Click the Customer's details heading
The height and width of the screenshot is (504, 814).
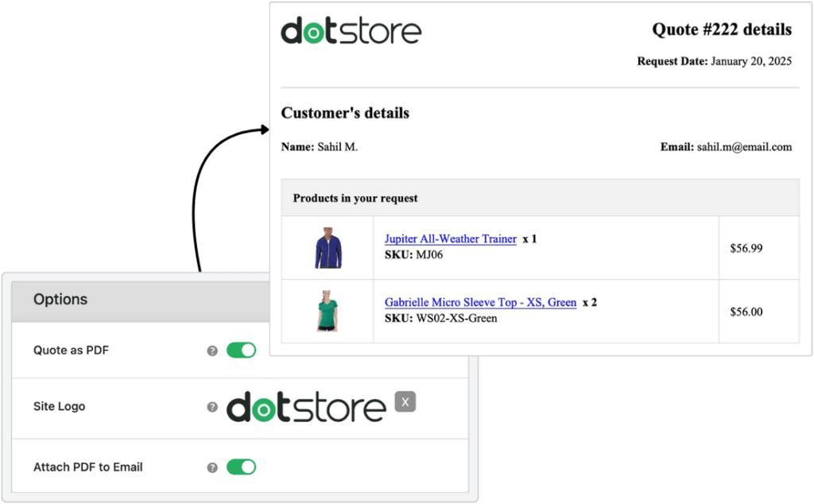pos(345,113)
